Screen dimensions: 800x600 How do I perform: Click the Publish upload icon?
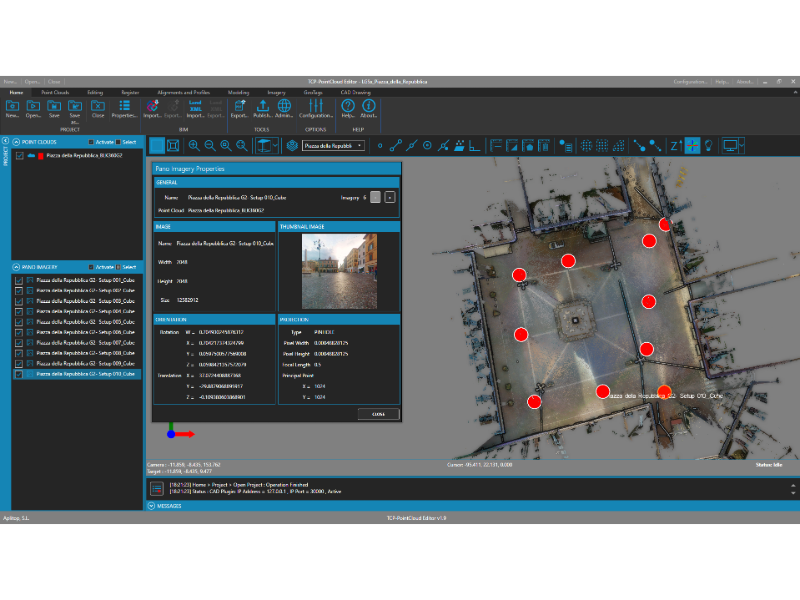[262, 109]
